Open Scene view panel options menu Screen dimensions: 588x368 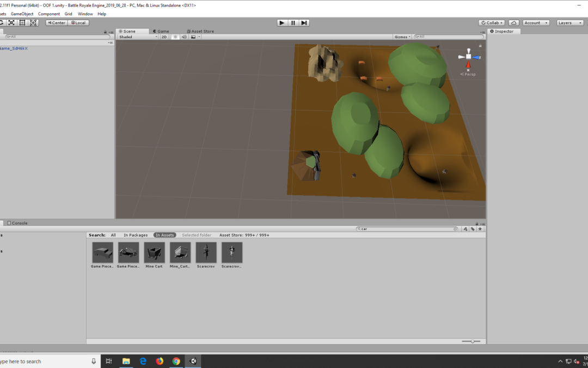(482, 32)
